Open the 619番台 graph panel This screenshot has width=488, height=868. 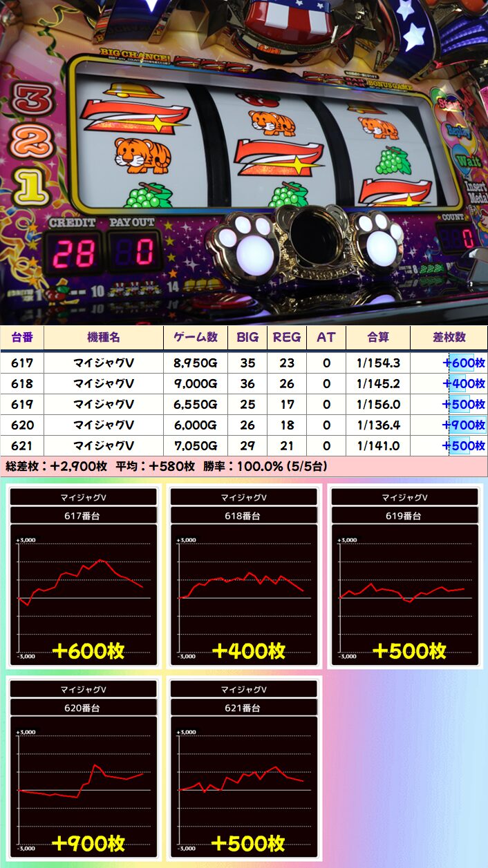(405, 576)
